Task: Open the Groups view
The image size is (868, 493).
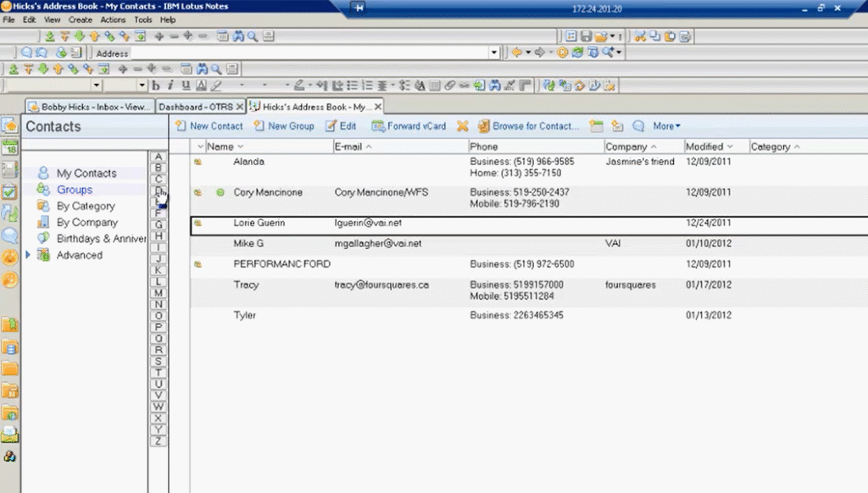Action: point(75,190)
